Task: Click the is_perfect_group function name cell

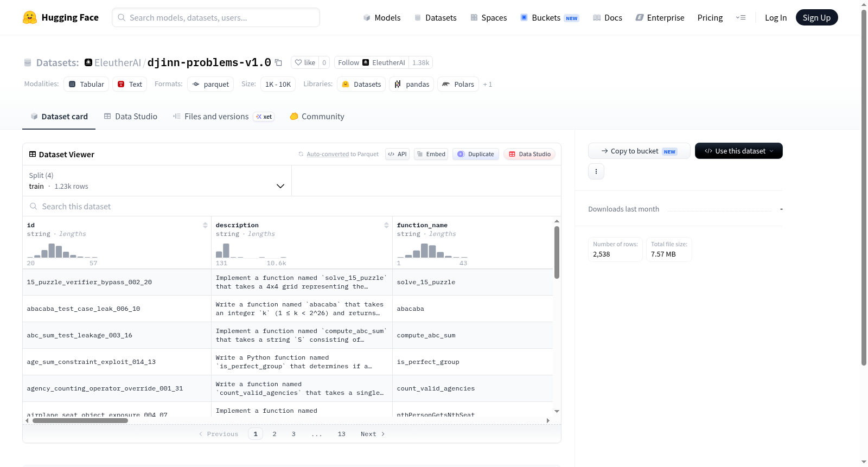Action: click(473, 362)
